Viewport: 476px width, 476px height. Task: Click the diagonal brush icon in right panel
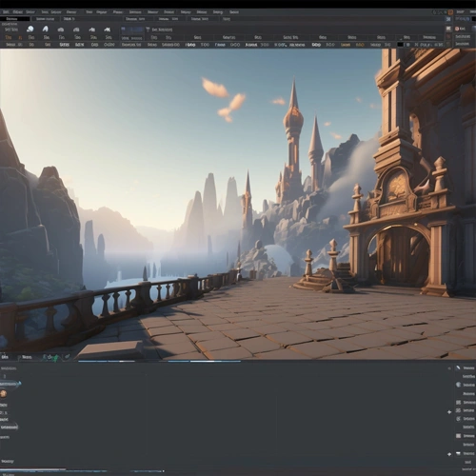[x=458, y=367]
